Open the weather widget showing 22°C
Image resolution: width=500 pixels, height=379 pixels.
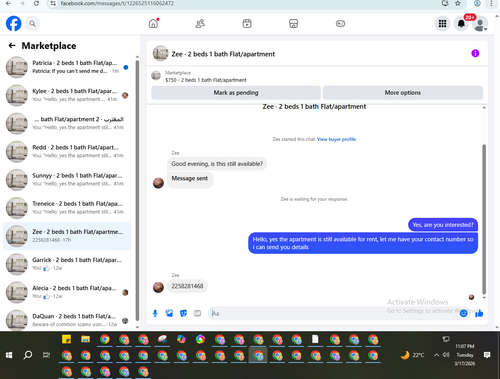(412, 355)
